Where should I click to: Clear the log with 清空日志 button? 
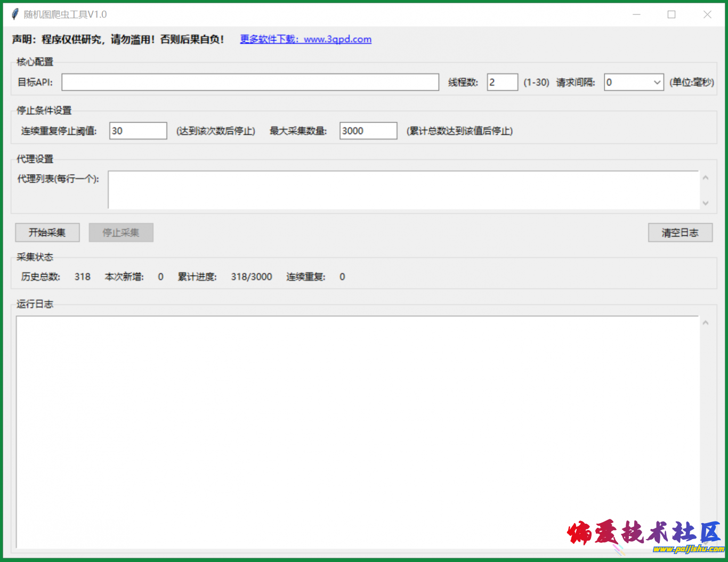coord(680,233)
